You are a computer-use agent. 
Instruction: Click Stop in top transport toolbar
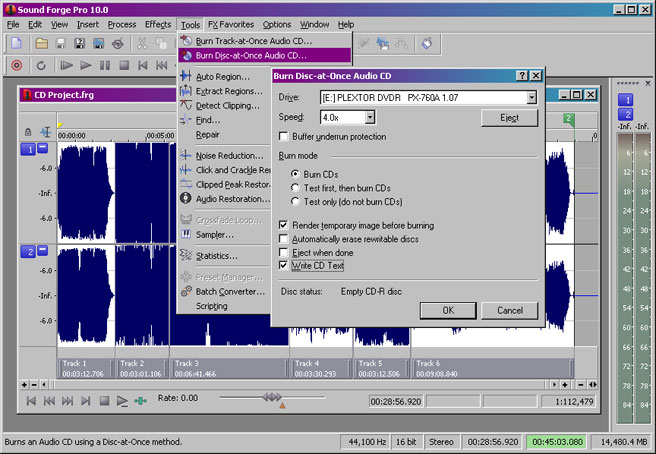[124, 65]
